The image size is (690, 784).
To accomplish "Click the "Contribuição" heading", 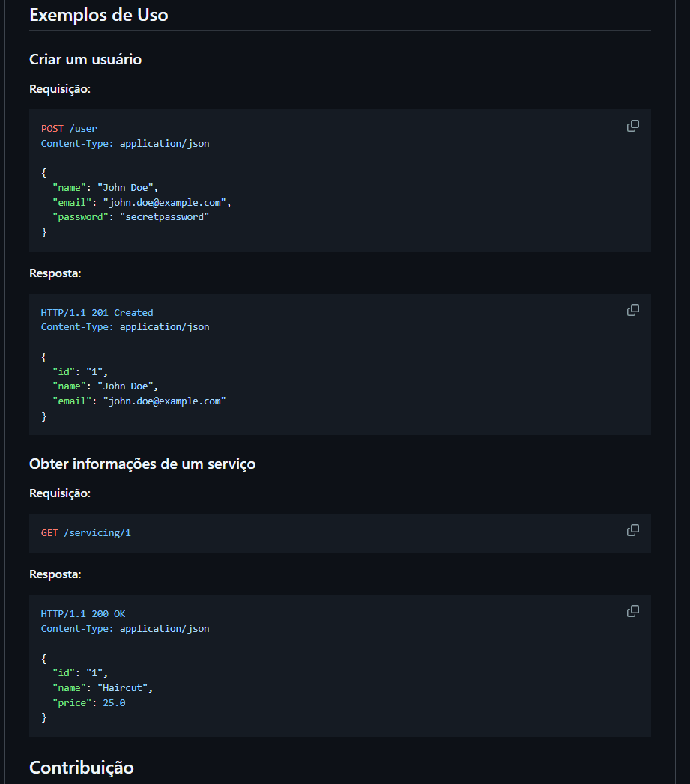I will 82,768.
